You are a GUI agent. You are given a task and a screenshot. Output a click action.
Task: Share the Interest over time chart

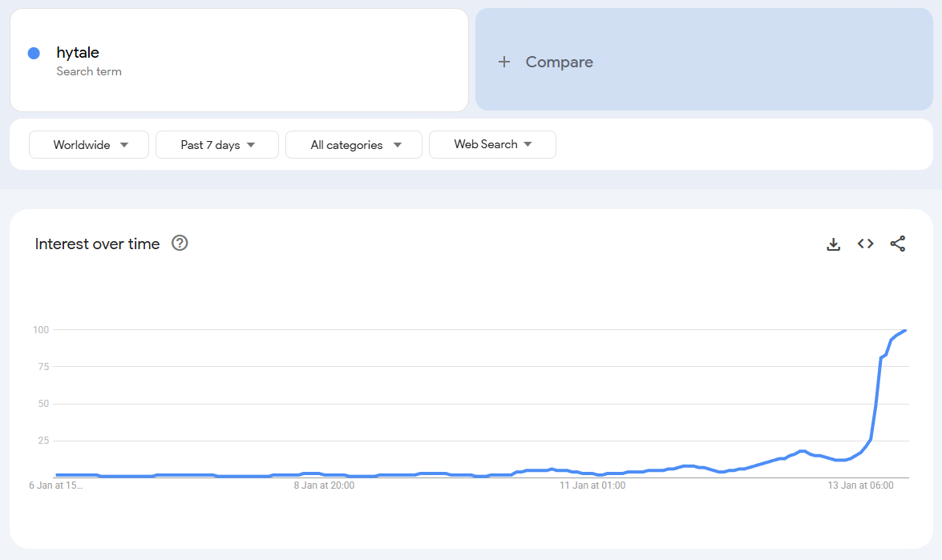click(x=898, y=244)
